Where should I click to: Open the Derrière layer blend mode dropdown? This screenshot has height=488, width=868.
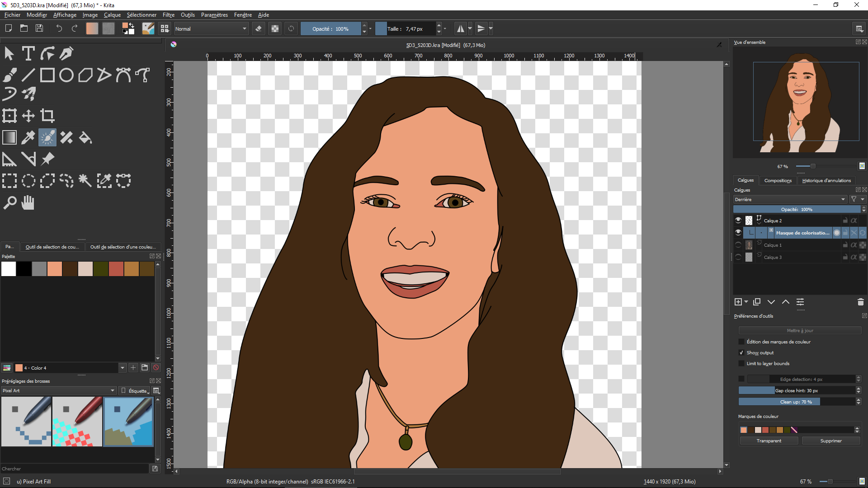790,199
